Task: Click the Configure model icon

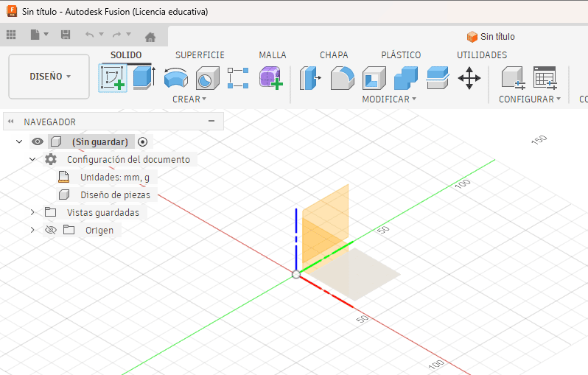Action: click(x=514, y=78)
